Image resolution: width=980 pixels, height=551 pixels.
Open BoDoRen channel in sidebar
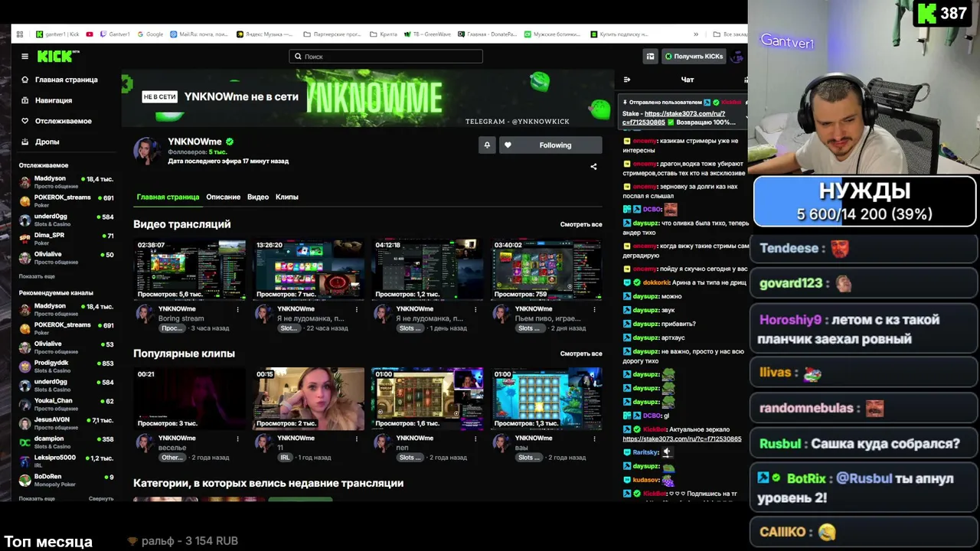(66, 480)
